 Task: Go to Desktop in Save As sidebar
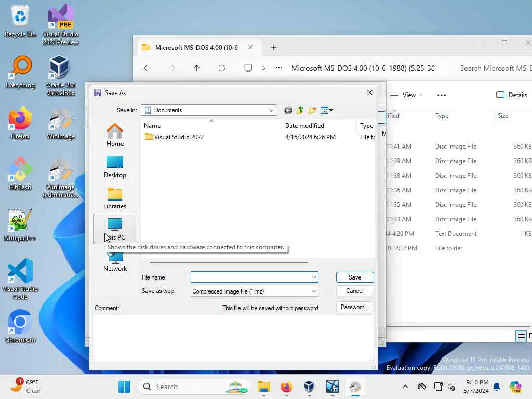point(115,167)
